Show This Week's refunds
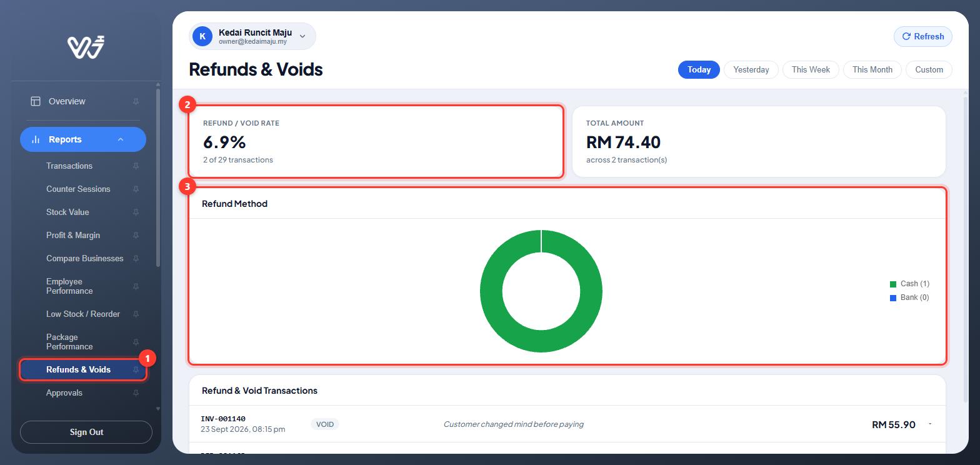Screen dimensions: 980x465 tap(811, 69)
